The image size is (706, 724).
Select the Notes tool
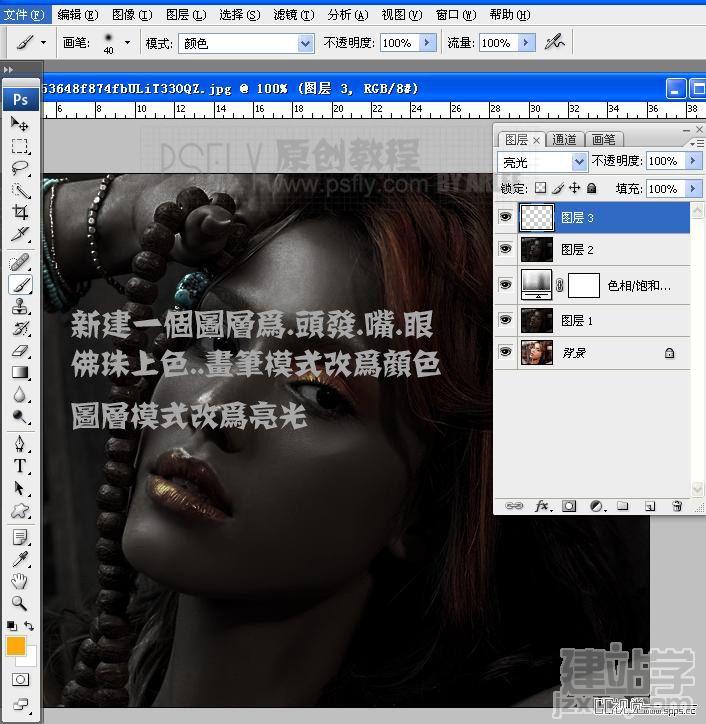(x=19, y=537)
